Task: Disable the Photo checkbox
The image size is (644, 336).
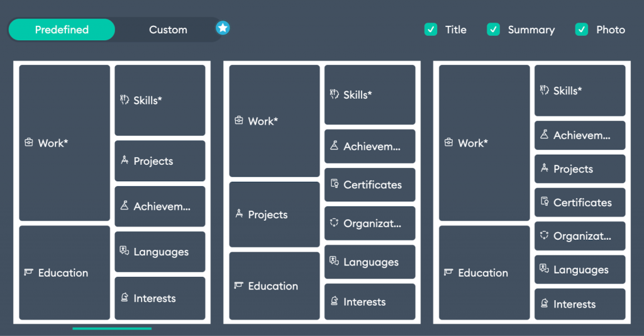Action: click(582, 30)
